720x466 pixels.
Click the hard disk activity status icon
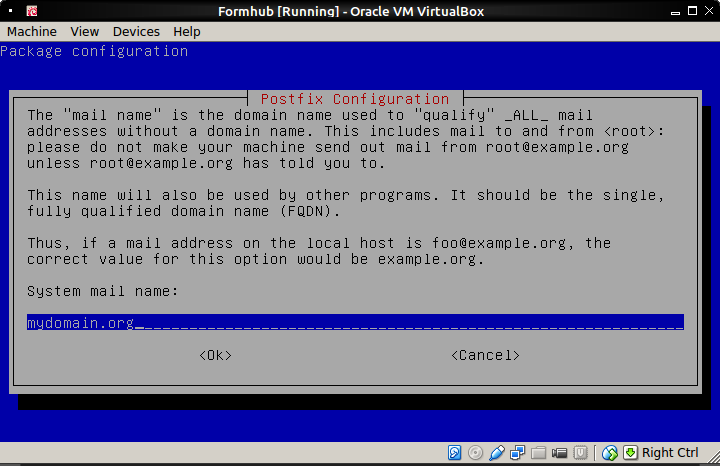(x=454, y=453)
